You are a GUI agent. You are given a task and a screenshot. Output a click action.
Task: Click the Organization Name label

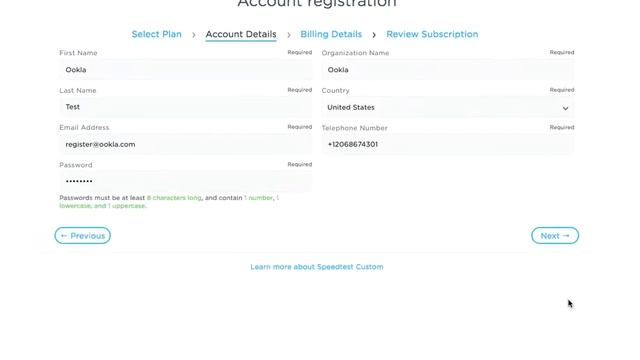point(355,53)
